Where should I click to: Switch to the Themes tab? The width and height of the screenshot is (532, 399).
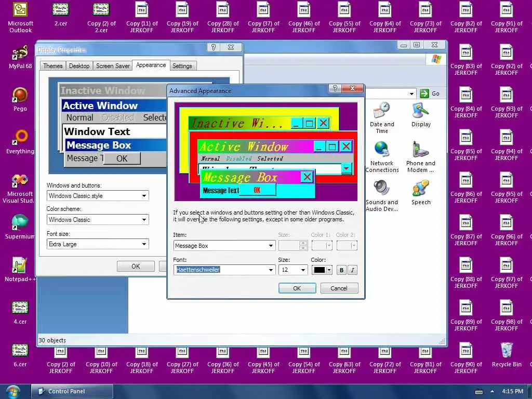click(52, 66)
